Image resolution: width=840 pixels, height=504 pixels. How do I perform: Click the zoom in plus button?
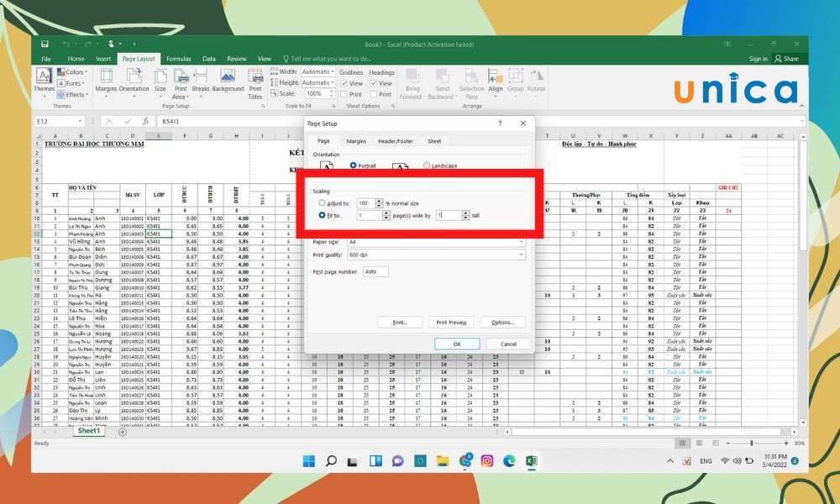(x=786, y=443)
